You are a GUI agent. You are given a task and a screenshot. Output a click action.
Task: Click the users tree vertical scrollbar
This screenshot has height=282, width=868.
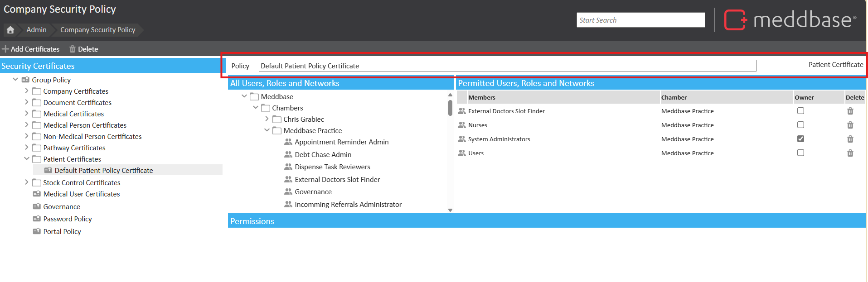click(450, 109)
